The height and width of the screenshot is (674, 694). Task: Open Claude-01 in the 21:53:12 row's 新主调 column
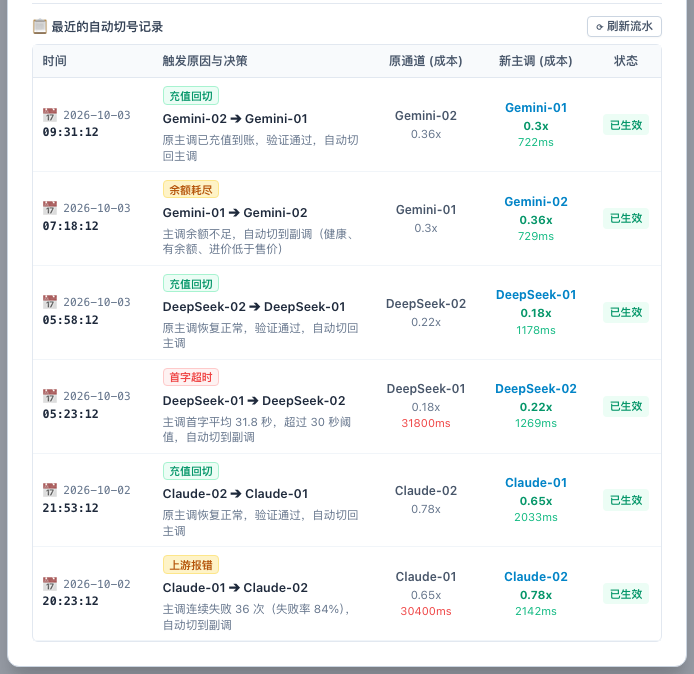[x=536, y=482]
